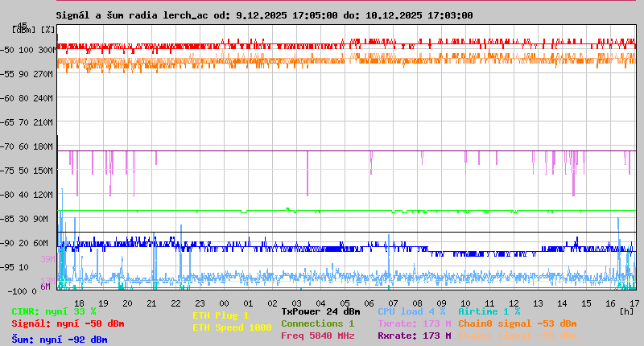
Task: Click the x-axis hour label '12'
Action: pos(514,303)
